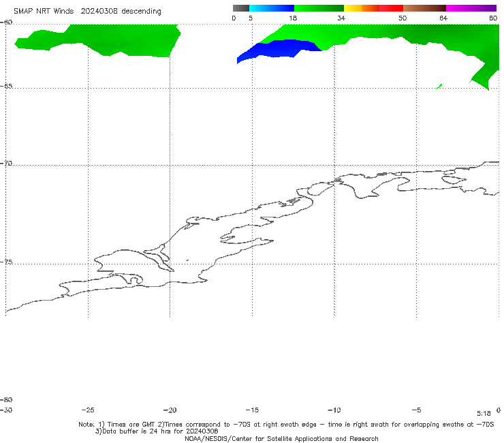Click the green segment of the wind color bar
The height and width of the screenshot is (443, 504).
319,8
